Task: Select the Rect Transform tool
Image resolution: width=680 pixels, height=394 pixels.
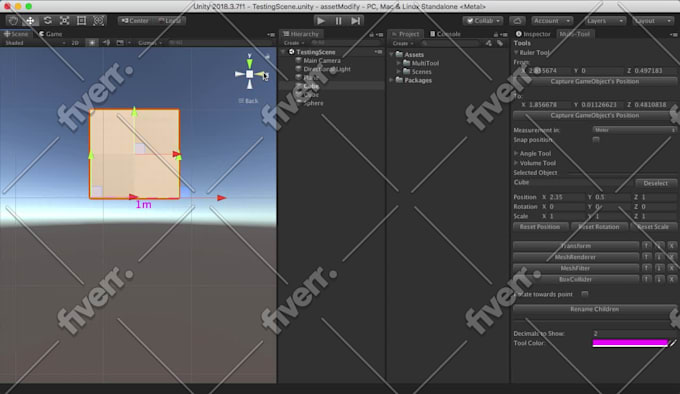Action: pos(82,20)
